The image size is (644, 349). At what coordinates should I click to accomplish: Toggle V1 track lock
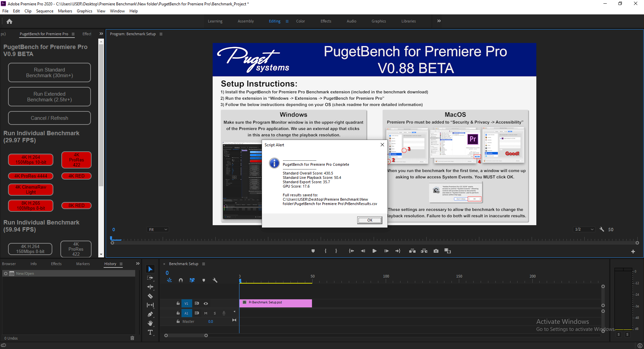click(x=178, y=303)
